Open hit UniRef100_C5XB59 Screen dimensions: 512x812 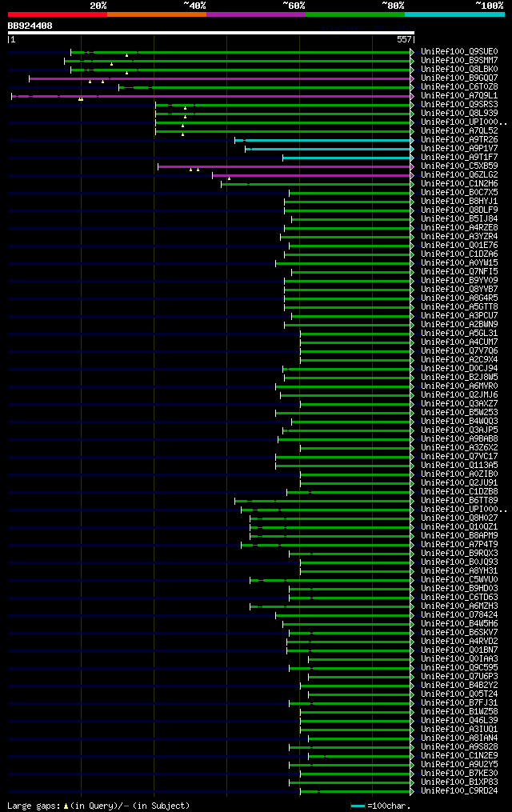459,166
